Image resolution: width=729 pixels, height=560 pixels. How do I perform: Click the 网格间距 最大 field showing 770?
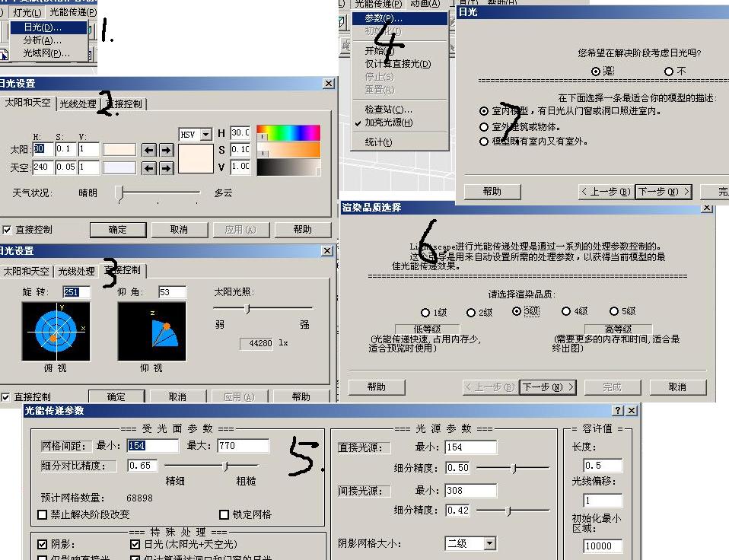click(244, 446)
